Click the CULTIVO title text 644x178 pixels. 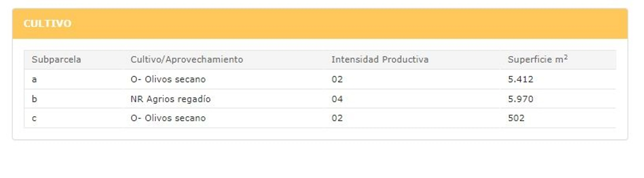pos(48,24)
